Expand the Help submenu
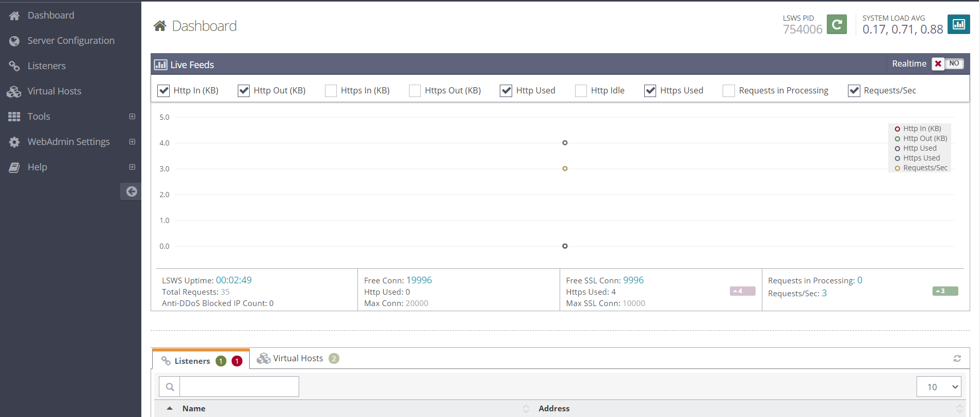 [132, 167]
